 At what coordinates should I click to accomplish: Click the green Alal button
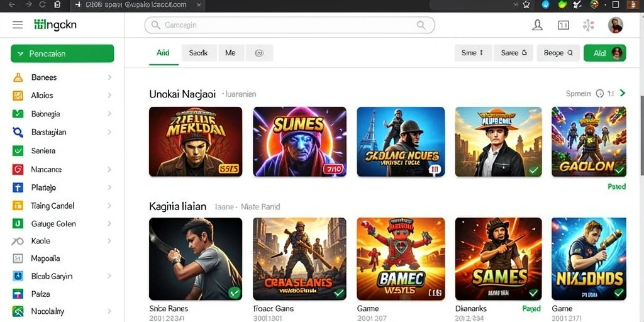[604, 53]
